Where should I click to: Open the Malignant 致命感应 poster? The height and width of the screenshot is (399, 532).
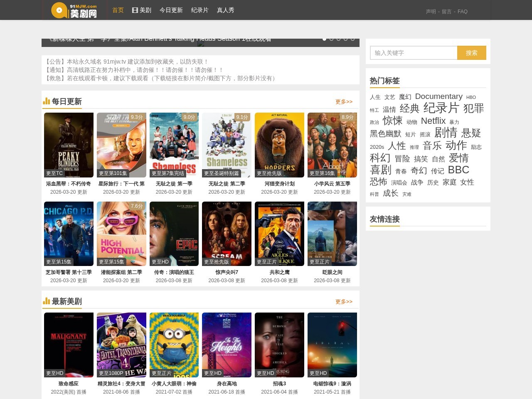[x=69, y=345]
